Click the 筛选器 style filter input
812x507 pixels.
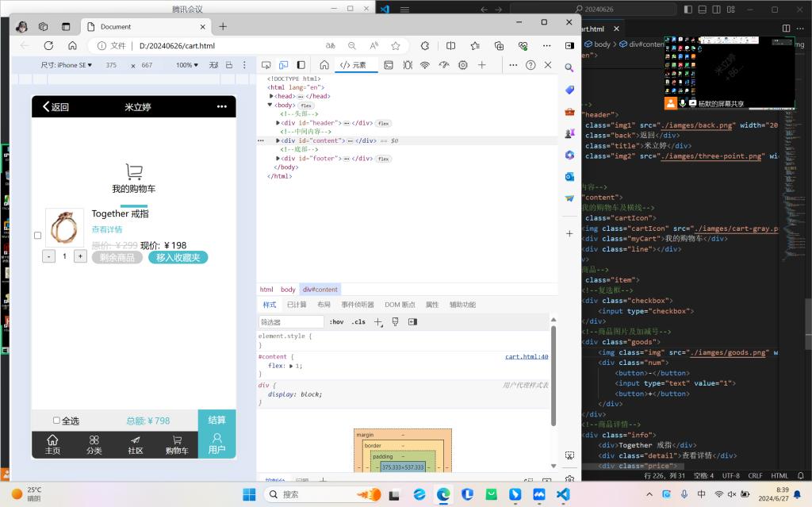[x=291, y=322]
